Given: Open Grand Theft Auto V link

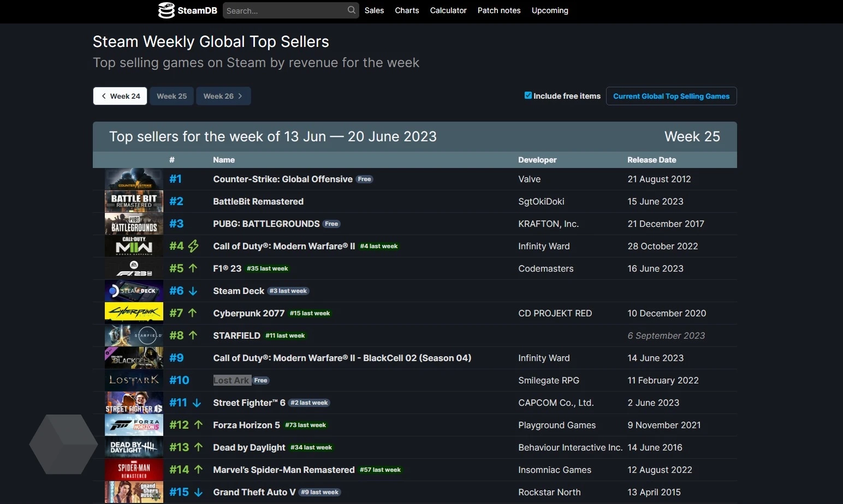Looking at the screenshot, I should pyautogui.click(x=254, y=492).
